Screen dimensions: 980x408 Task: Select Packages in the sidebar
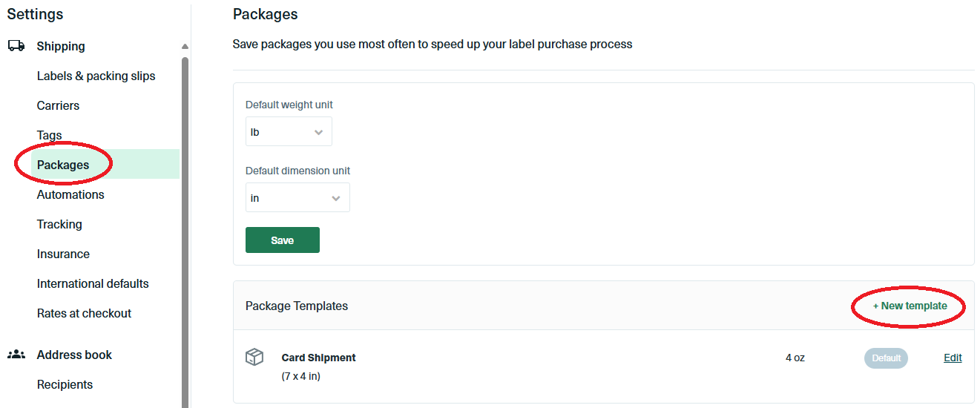(63, 165)
